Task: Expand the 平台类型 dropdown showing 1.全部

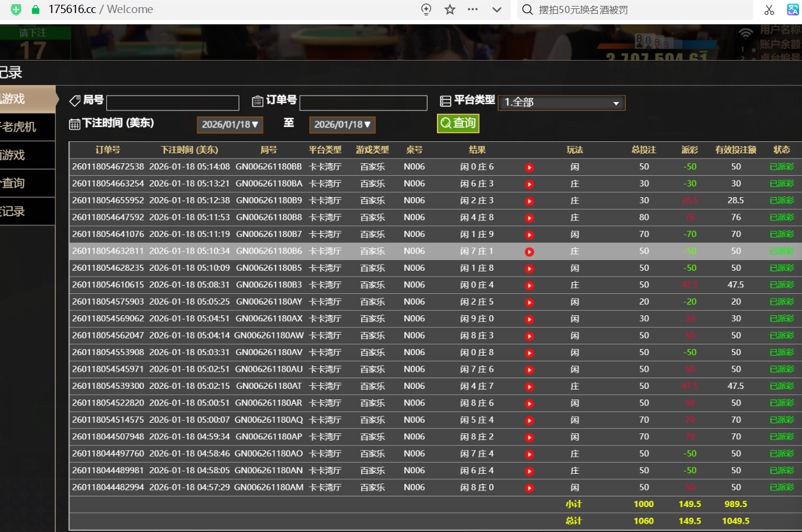Action: coord(561,103)
